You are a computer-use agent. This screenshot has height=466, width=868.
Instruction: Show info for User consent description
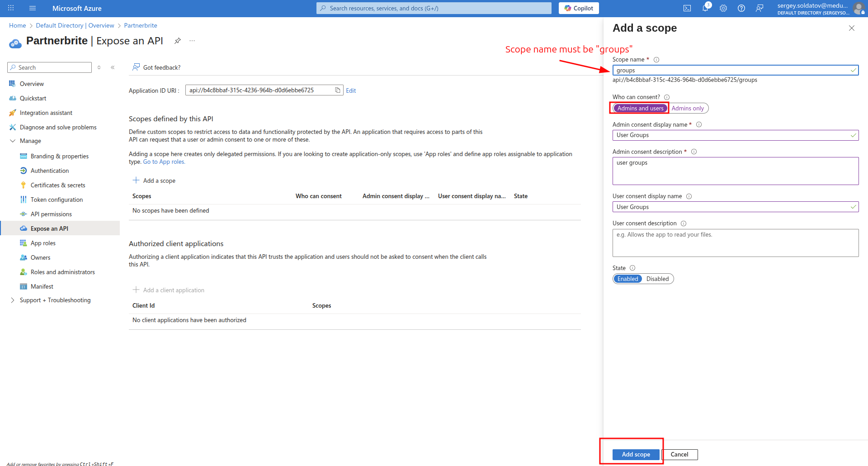tap(684, 223)
